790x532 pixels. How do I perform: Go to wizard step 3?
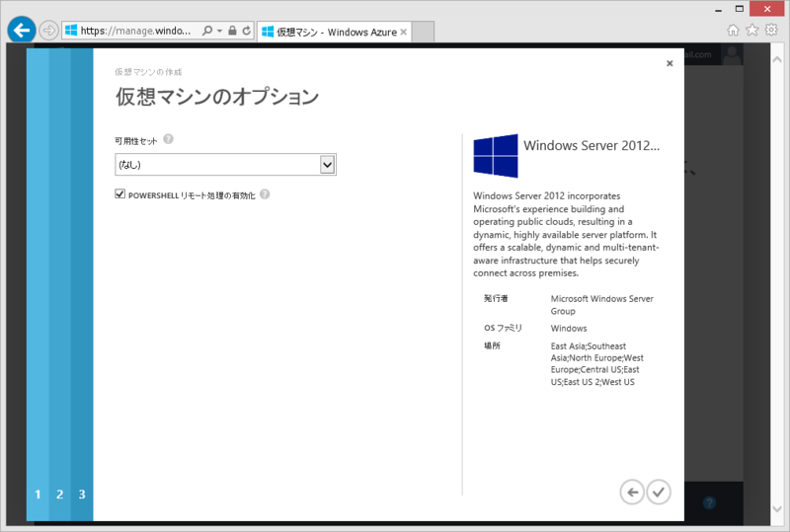point(82,494)
